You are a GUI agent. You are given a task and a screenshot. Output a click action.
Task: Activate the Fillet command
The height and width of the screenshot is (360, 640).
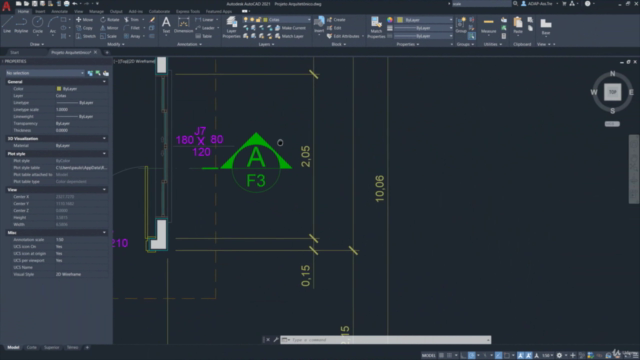pyautogui.click(x=132, y=28)
